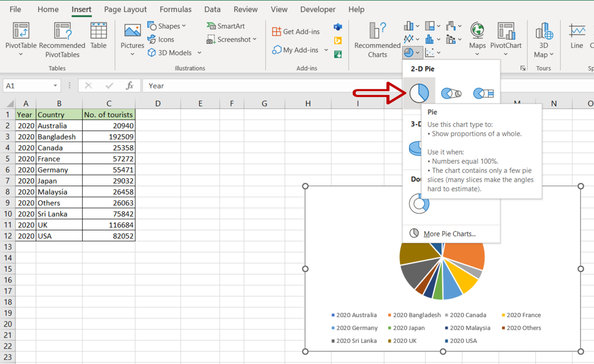Image resolution: width=594 pixels, height=364 pixels.
Task: Click the Get Add-ins button
Action: tap(296, 31)
